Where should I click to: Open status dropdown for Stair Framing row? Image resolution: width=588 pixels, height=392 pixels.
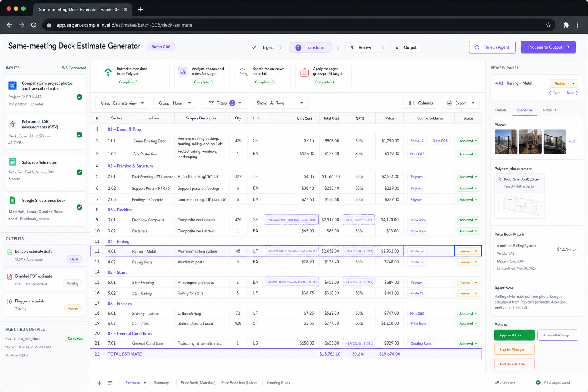468,283
